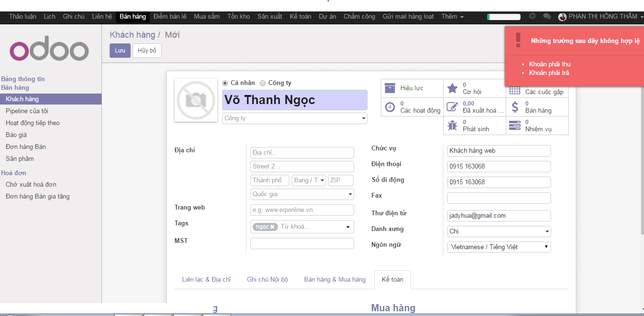644x316 pixels.
Task: Open the Cơ hội star stat button
Action: pos(474,88)
